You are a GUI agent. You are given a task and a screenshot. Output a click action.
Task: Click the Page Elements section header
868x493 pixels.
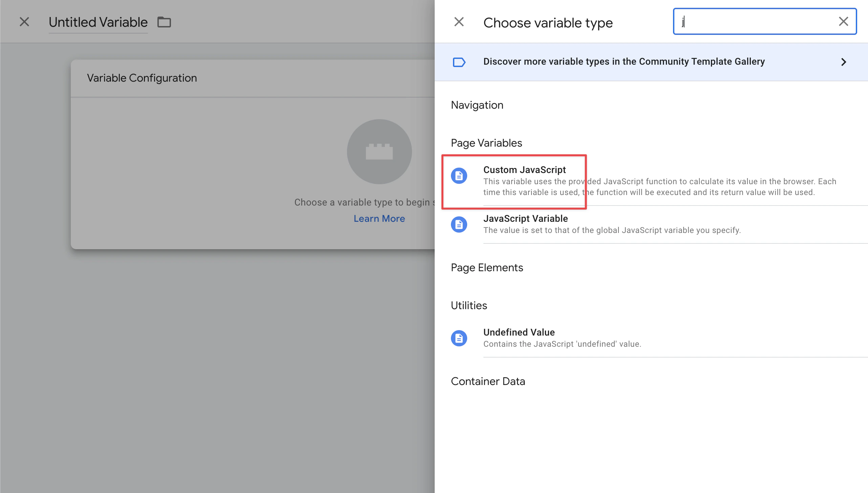click(x=487, y=267)
